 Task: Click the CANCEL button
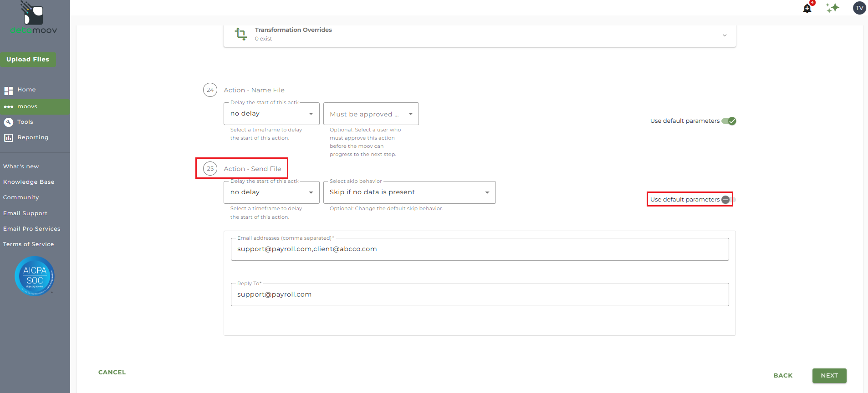click(112, 372)
